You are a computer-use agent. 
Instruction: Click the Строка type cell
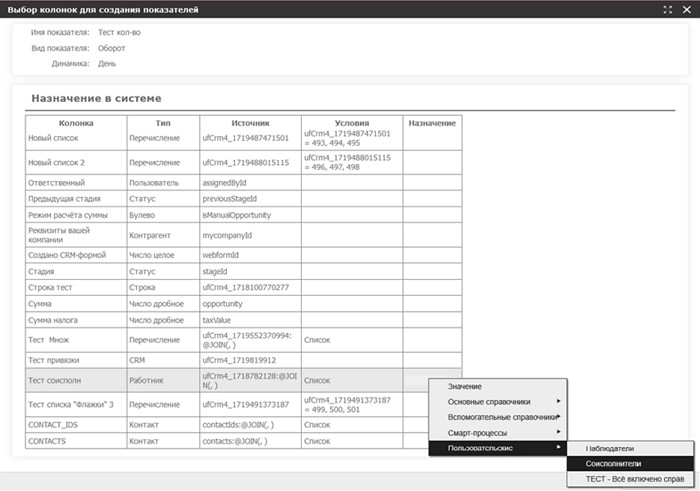[x=163, y=287]
